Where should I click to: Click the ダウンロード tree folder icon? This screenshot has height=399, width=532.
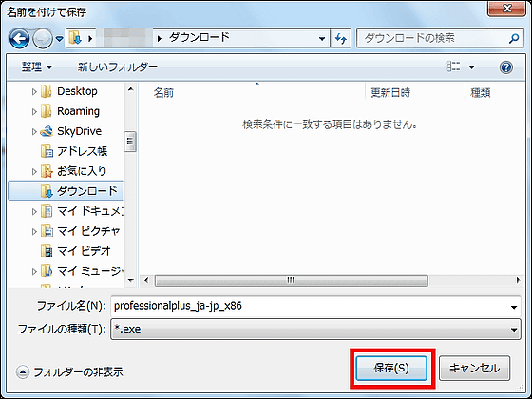click(47, 191)
